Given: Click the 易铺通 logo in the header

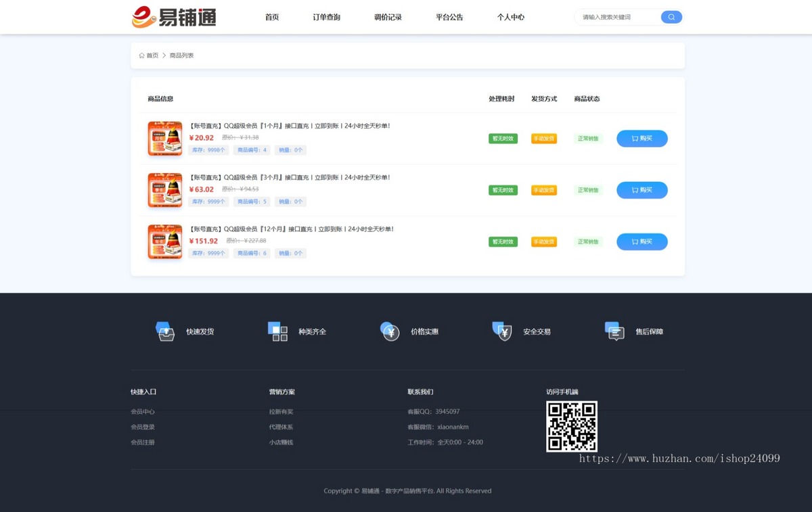Looking at the screenshot, I should point(174,17).
